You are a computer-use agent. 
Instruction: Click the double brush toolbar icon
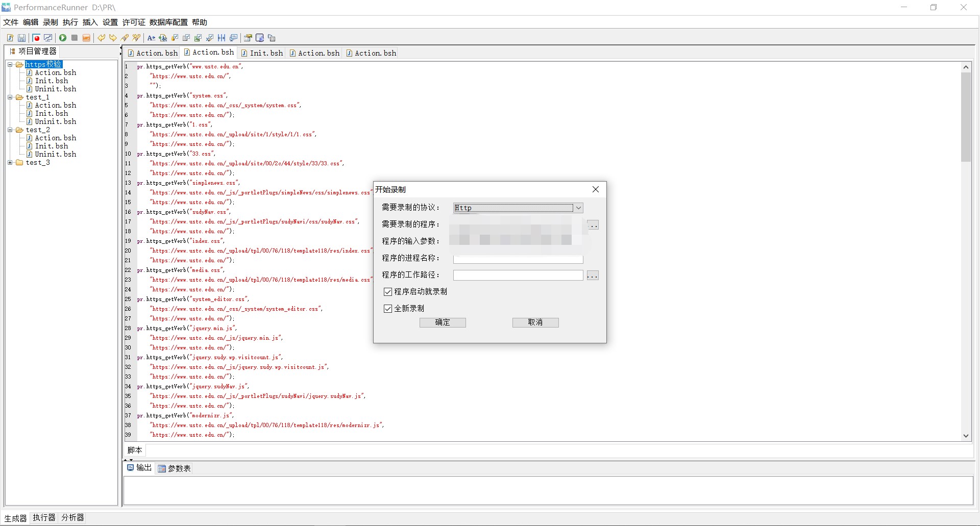pos(136,38)
